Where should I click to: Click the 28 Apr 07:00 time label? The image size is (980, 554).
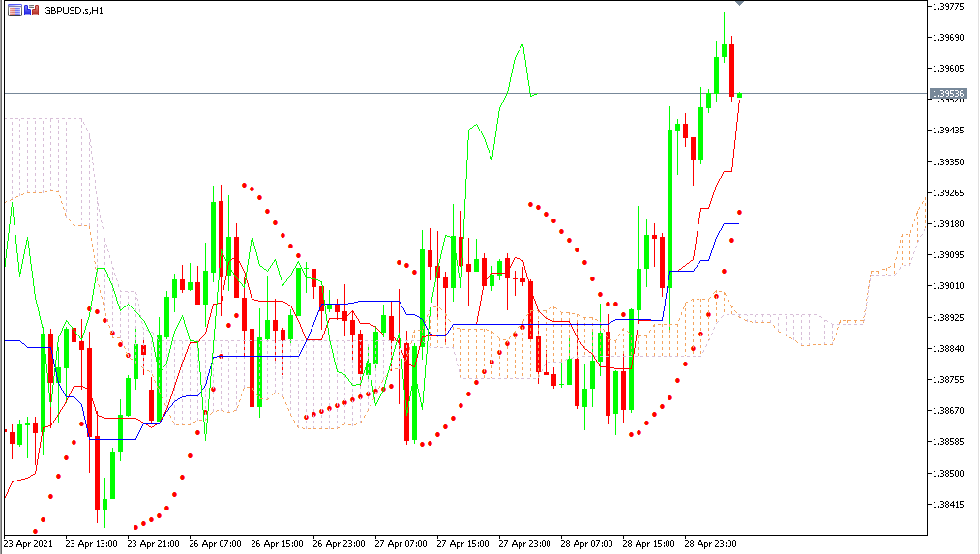click(586, 544)
